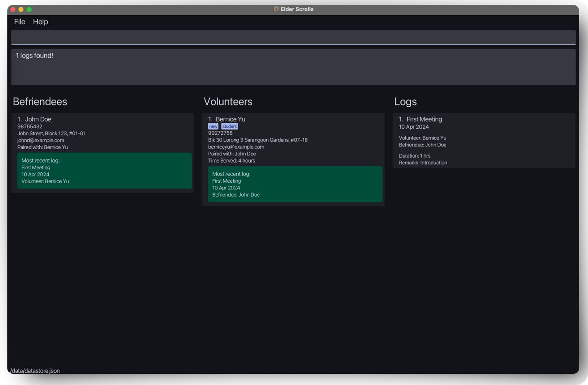The width and height of the screenshot is (588, 385).
Task: Click 'Paired with: John Doe' text
Action: pos(232,154)
